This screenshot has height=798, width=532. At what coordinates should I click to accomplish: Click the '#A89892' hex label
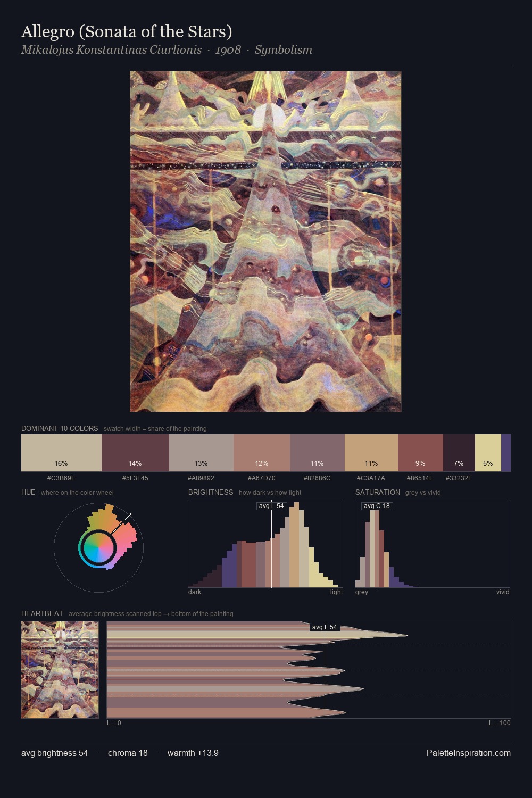(x=201, y=478)
